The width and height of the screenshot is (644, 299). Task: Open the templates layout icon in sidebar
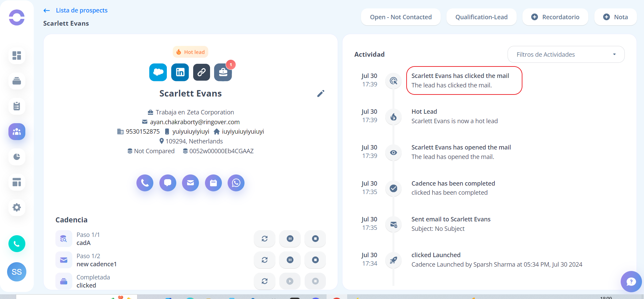[17, 182]
